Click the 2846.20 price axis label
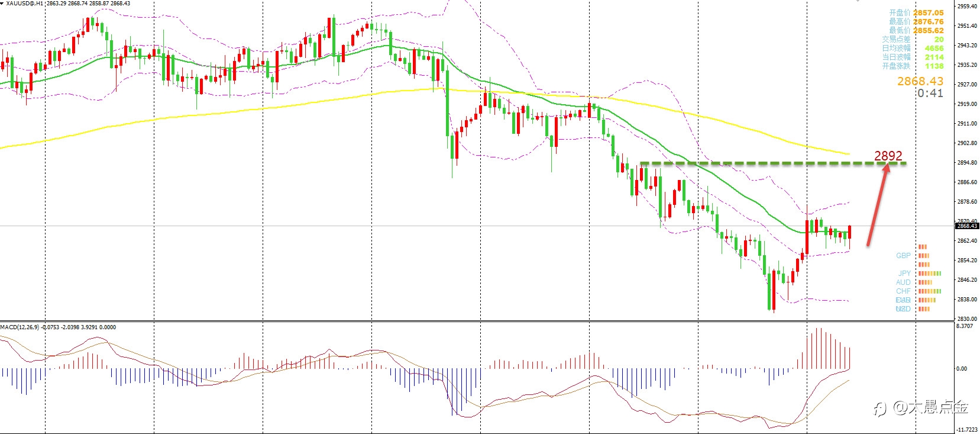Screen dimensions: 980x434 [x=966, y=280]
